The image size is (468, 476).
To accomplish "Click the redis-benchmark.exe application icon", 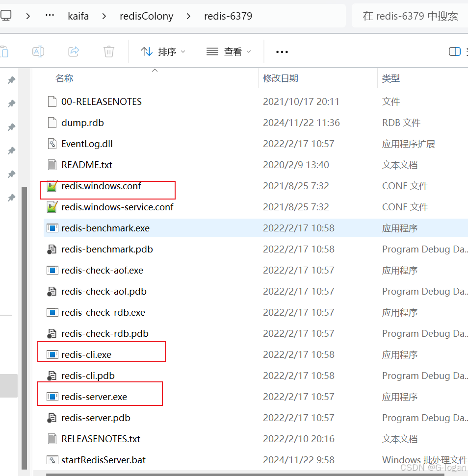I will coord(52,228).
